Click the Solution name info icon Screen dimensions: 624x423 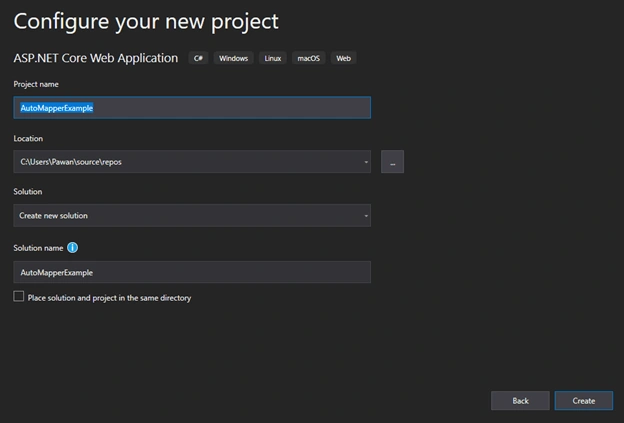[72, 248]
